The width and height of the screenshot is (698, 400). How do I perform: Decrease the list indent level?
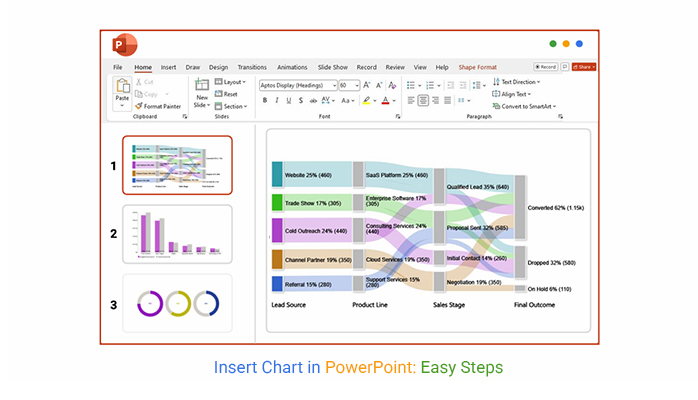450,85
